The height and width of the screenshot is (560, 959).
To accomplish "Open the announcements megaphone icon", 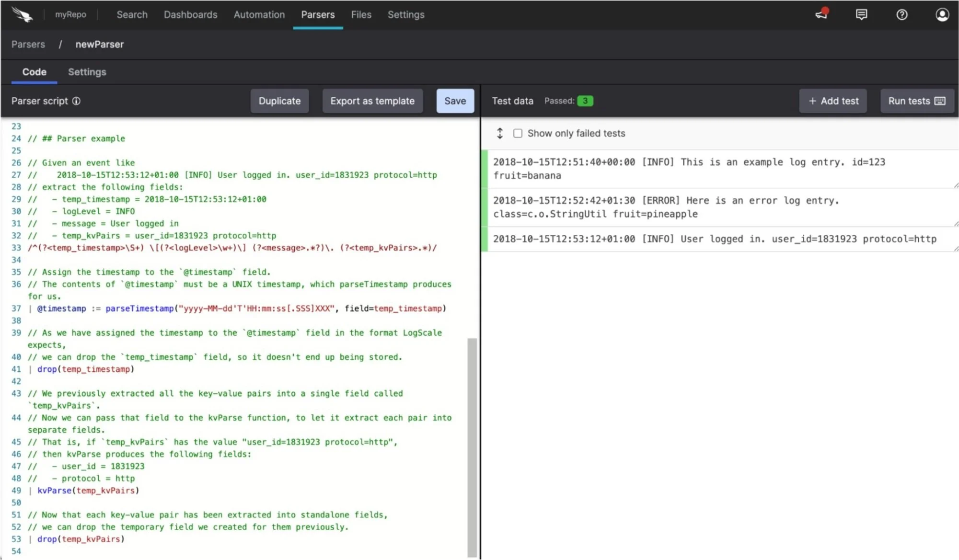I will coord(821,14).
